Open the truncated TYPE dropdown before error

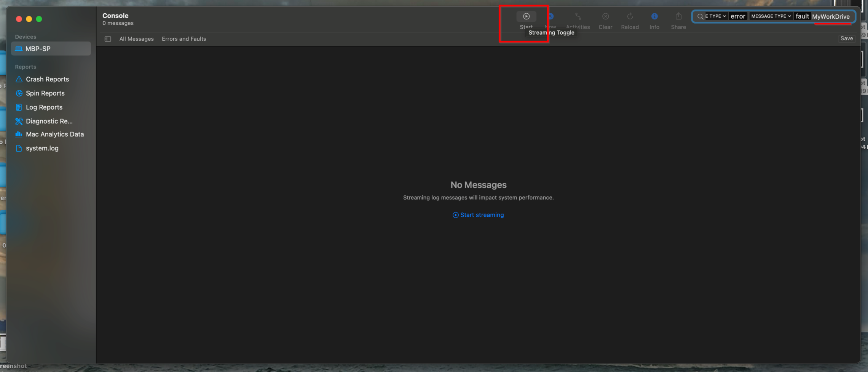(716, 16)
